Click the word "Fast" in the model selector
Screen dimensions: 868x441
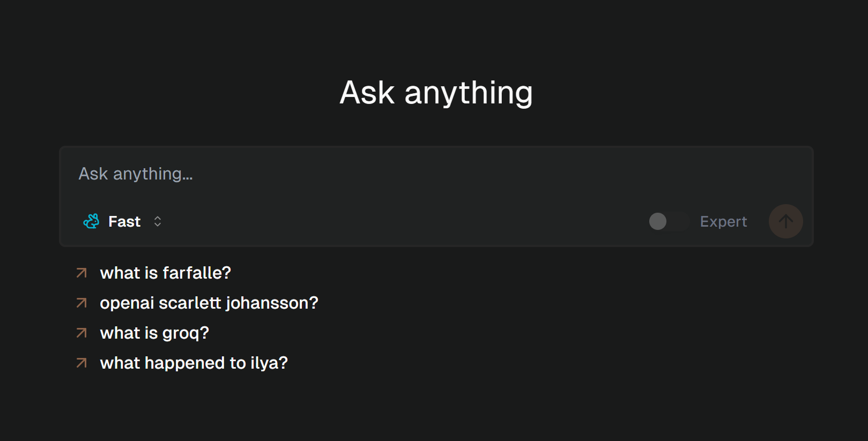click(x=124, y=221)
